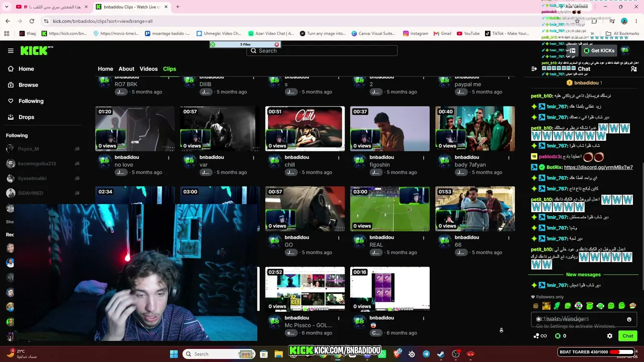Screen dimensions: 644x362
Task: Switch to the Videos tab
Action: pos(148,69)
